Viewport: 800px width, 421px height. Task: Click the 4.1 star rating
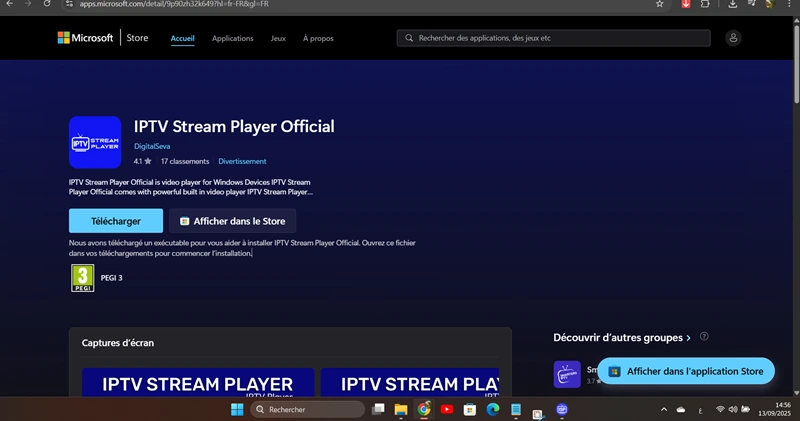(142, 161)
